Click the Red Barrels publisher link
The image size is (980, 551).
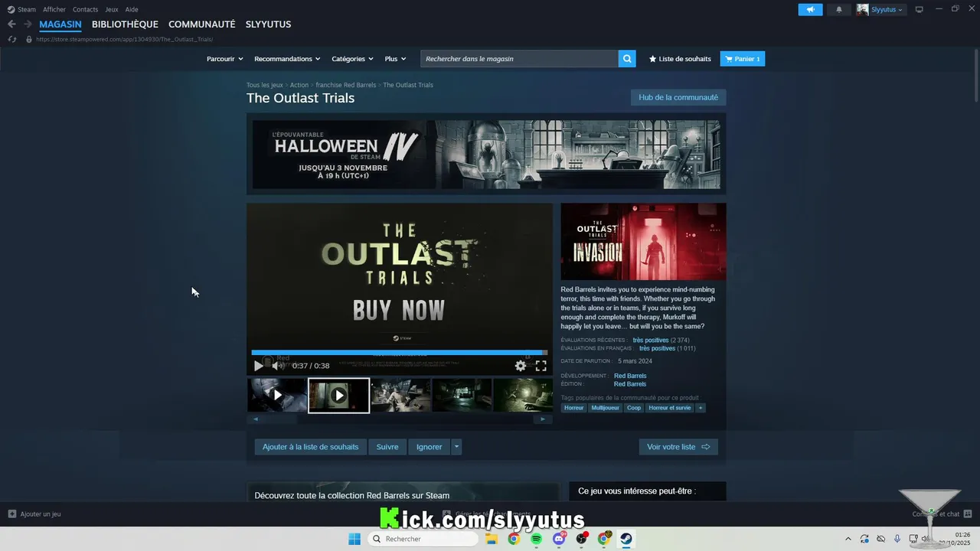click(630, 384)
